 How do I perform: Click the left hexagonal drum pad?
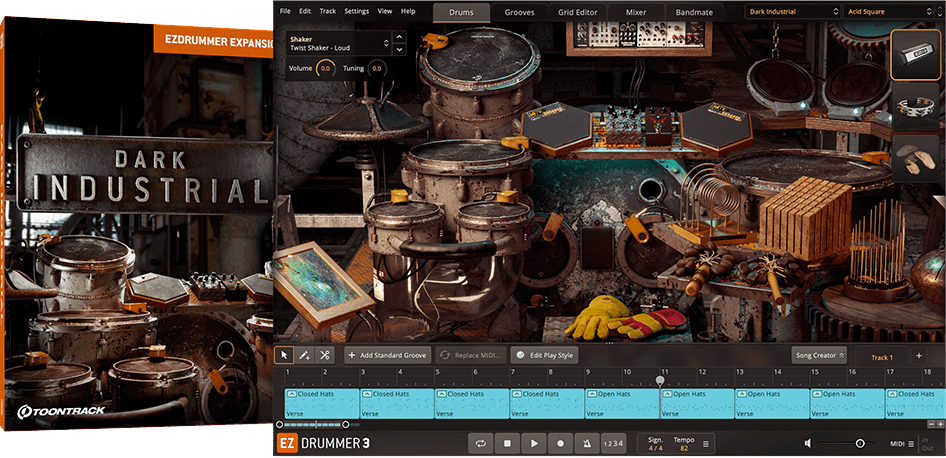click(x=556, y=126)
